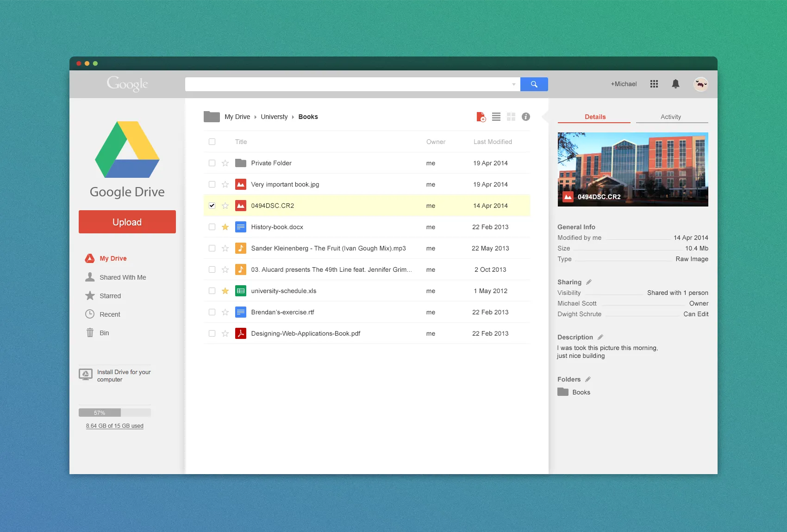
Task: Click the image icon of Very important book.jpg
Action: 241,184
